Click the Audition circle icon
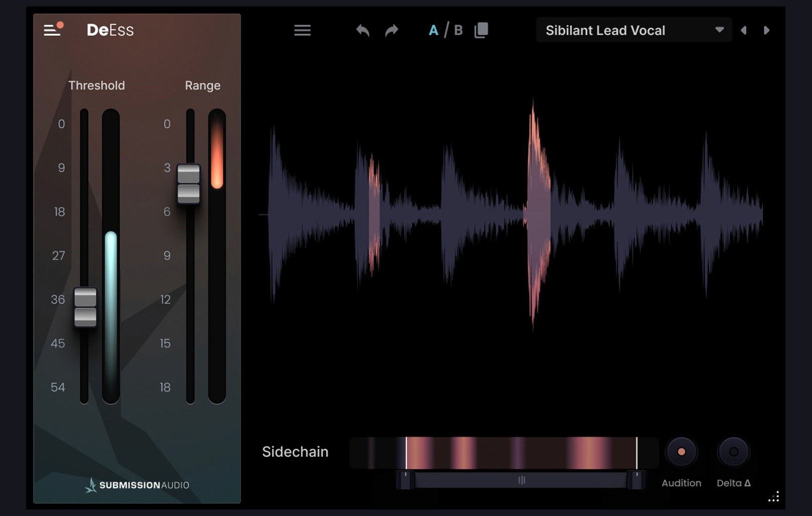The width and height of the screenshot is (812, 516). coord(681,451)
